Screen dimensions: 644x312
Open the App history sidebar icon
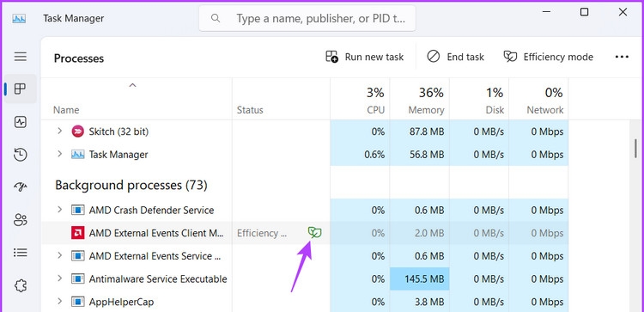click(20, 155)
